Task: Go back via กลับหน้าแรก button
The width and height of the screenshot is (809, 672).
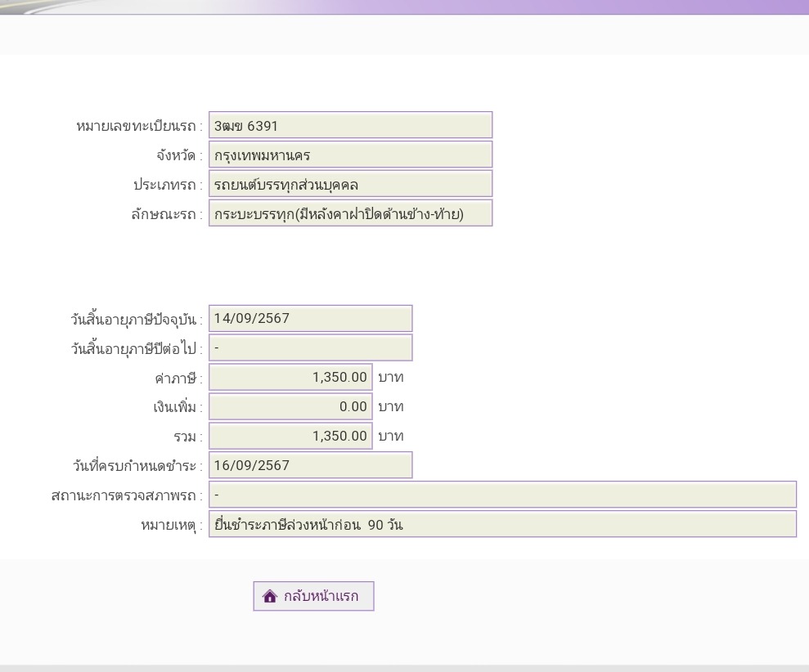Action: pyautogui.click(x=313, y=596)
